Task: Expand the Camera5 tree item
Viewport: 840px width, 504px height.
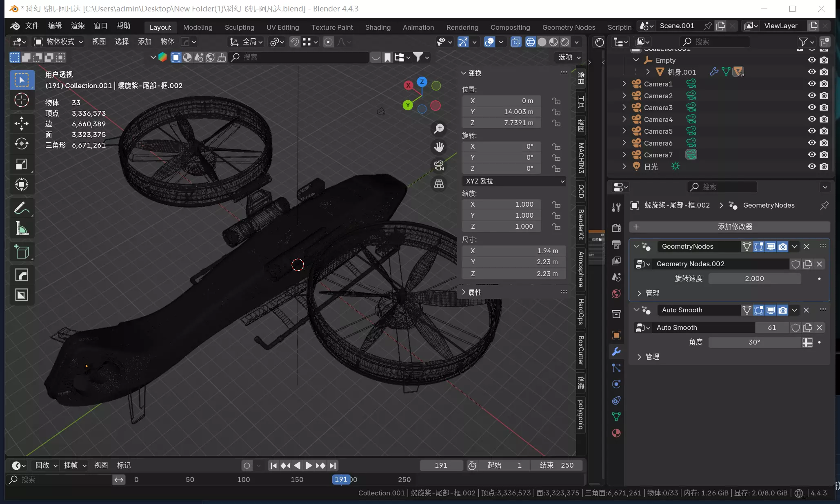Action: 624,131
